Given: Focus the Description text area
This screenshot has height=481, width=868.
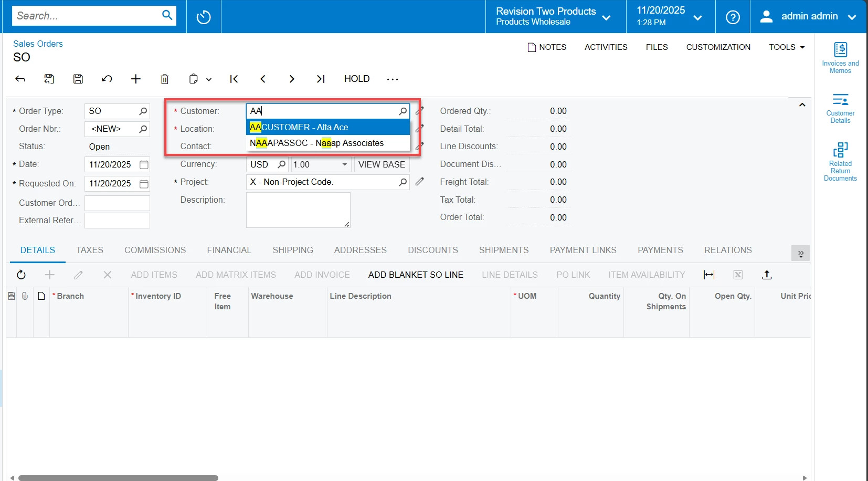Looking at the screenshot, I should click(298, 210).
